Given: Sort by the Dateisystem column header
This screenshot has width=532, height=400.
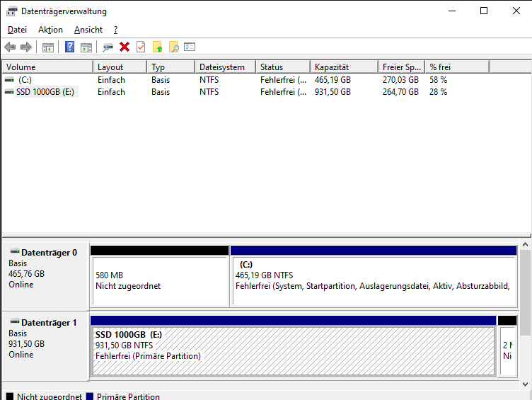Looking at the screenshot, I should coord(225,67).
